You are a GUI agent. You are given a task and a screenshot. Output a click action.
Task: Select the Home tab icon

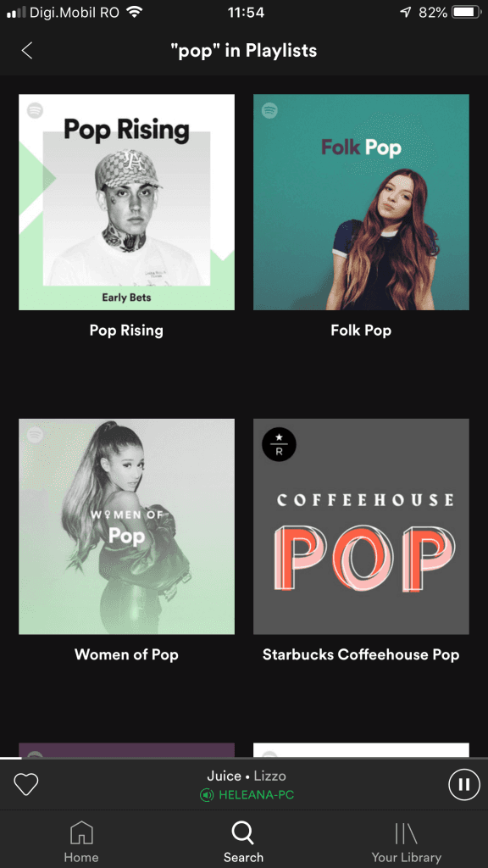[81, 833]
